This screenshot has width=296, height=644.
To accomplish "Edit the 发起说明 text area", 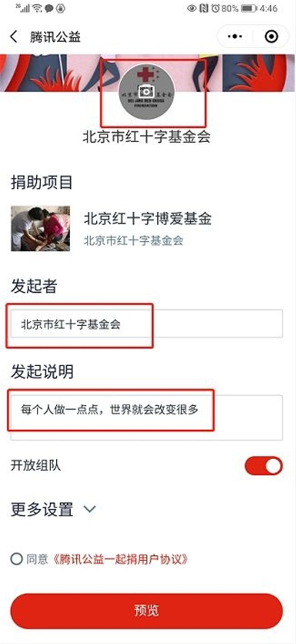I will [146, 417].
